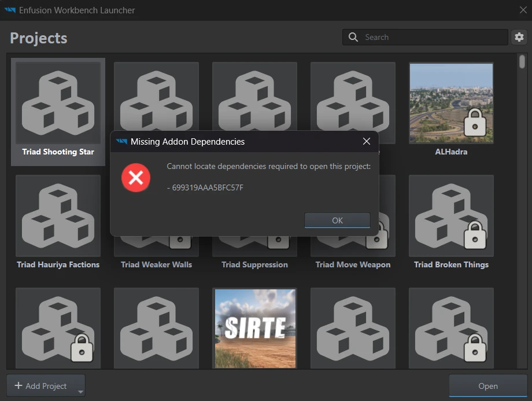Open launcher settings via gear icon

(x=519, y=37)
